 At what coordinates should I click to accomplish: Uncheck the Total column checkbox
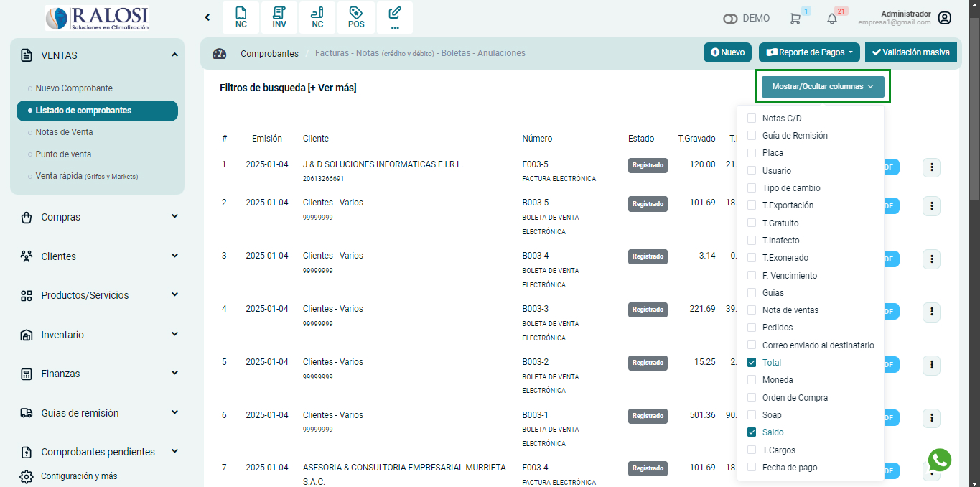tap(752, 363)
